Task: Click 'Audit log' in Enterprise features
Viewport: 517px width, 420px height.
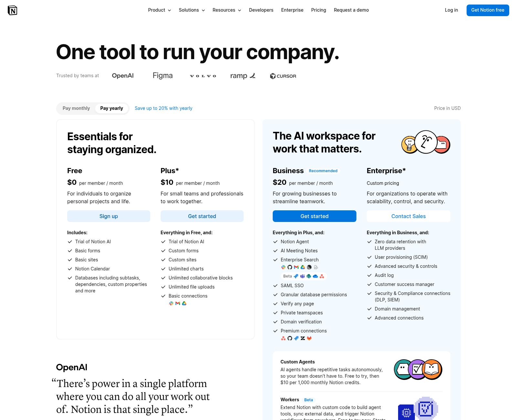Action: click(x=384, y=275)
